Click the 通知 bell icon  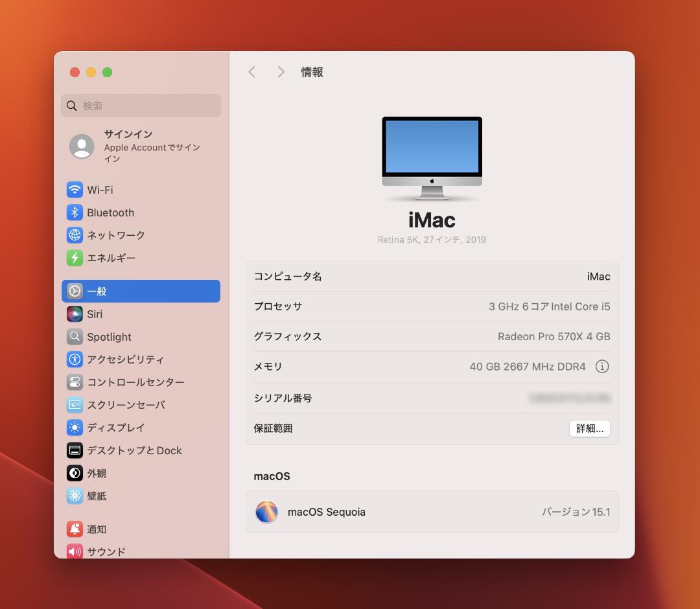pyautogui.click(x=74, y=529)
